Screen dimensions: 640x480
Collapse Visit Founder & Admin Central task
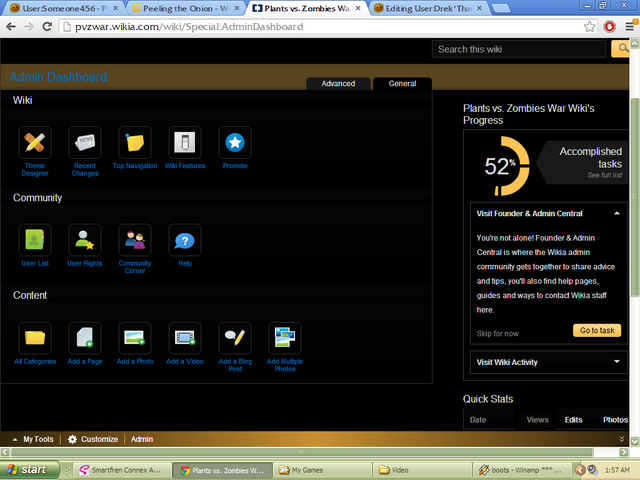click(617, 213)
